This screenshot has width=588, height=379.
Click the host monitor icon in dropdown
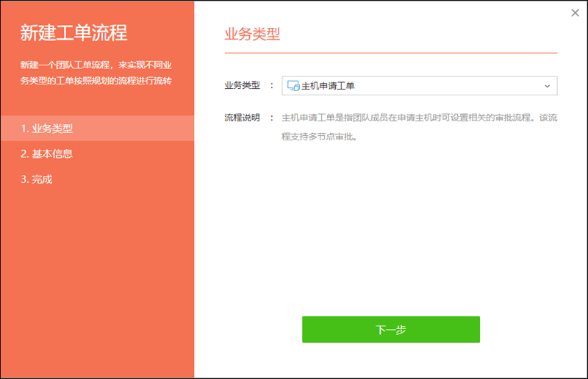pos(293,86)
